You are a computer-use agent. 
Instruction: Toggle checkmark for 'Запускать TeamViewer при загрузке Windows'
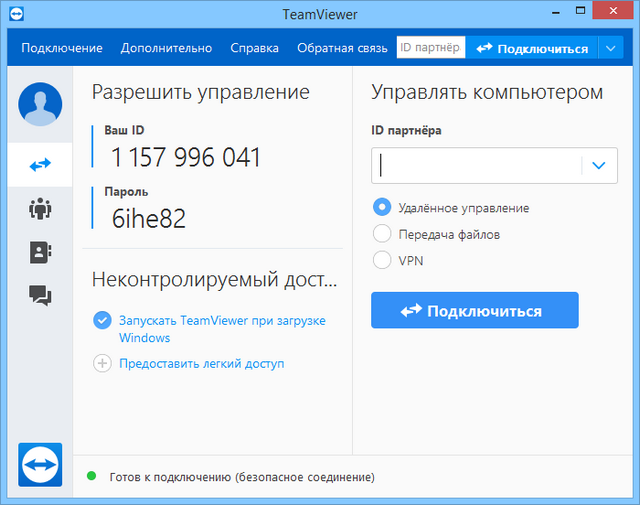point(102,320)
